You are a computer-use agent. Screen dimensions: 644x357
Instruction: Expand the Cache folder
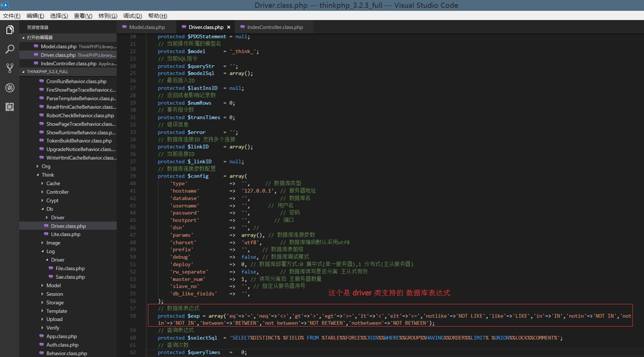[x=53, y=183]
